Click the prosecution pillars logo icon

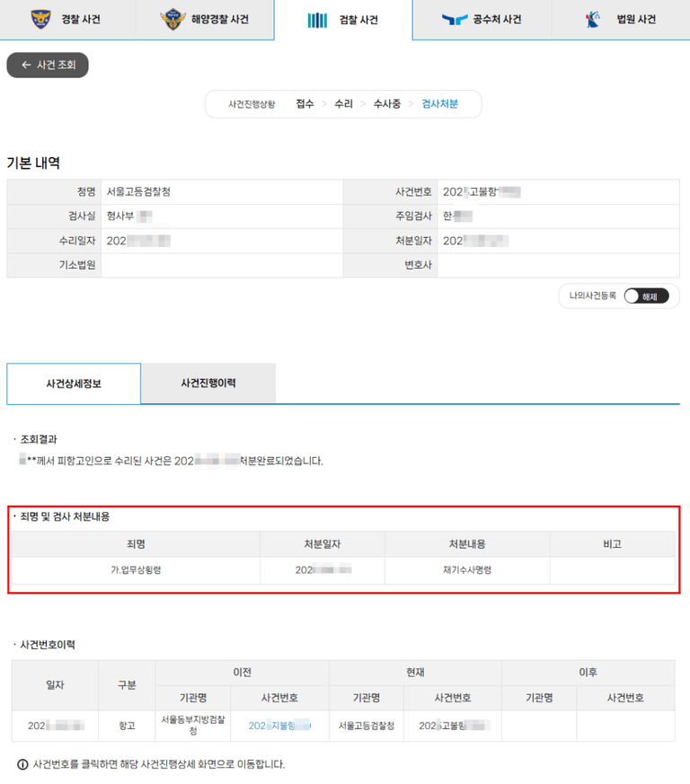click(317, 20)
